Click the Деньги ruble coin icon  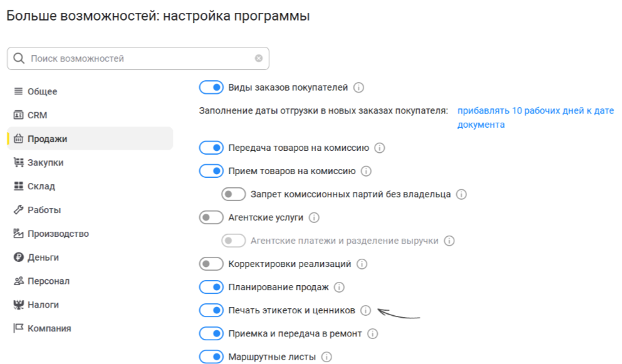pos(18,257)
